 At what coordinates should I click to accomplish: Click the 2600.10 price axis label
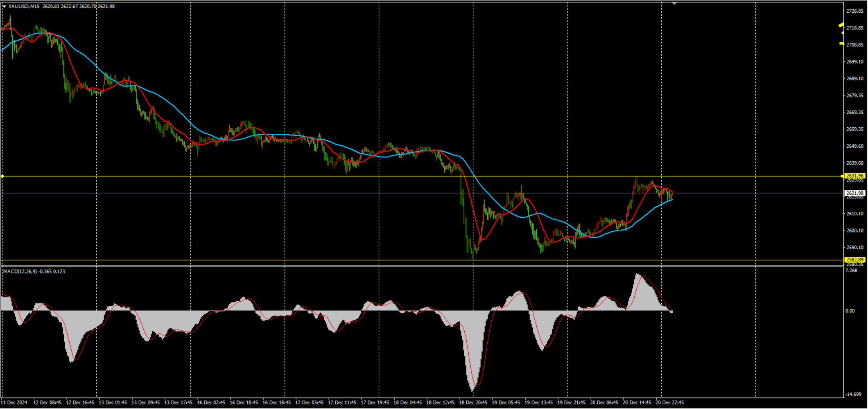[855, 230]
